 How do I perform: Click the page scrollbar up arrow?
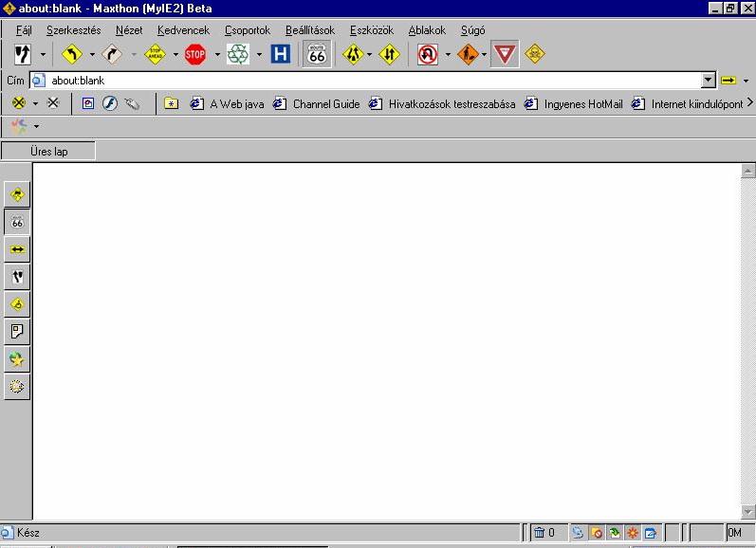click(x=747, y=171)
